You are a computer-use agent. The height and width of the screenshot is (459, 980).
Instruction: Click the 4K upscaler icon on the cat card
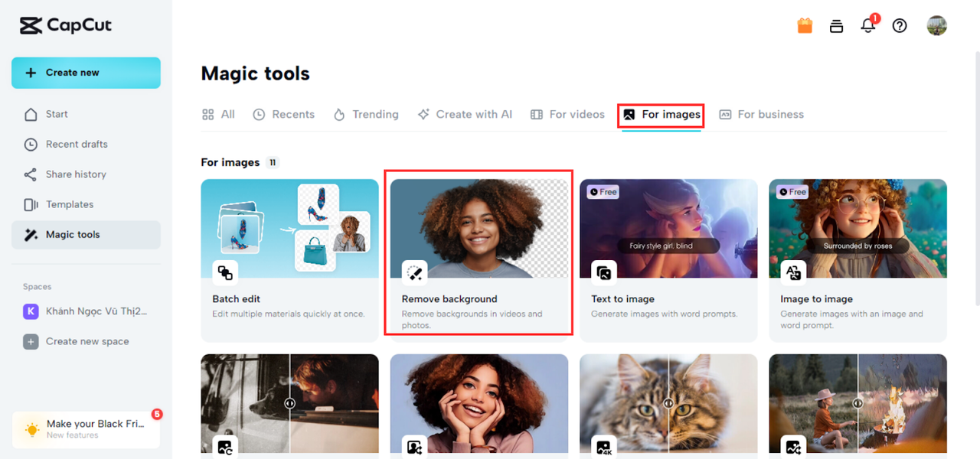pos(604,448)
